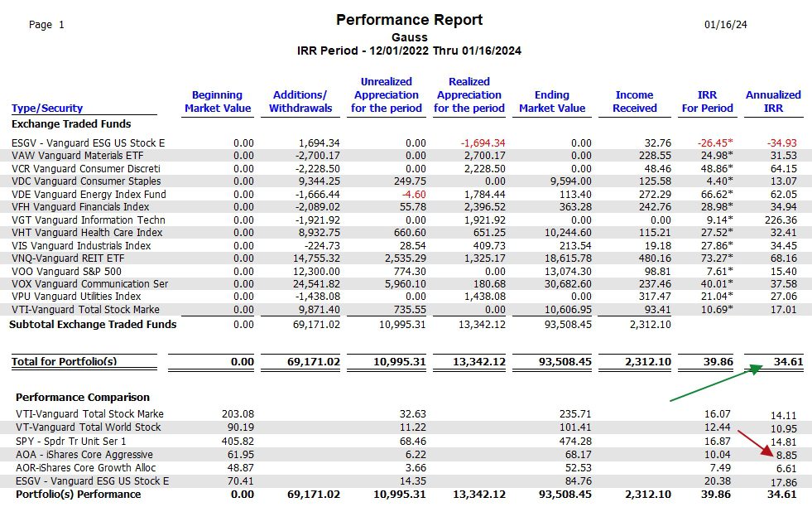Click the Total for Portfolio(s) label

pyautogui.click(x=65, y=362)
